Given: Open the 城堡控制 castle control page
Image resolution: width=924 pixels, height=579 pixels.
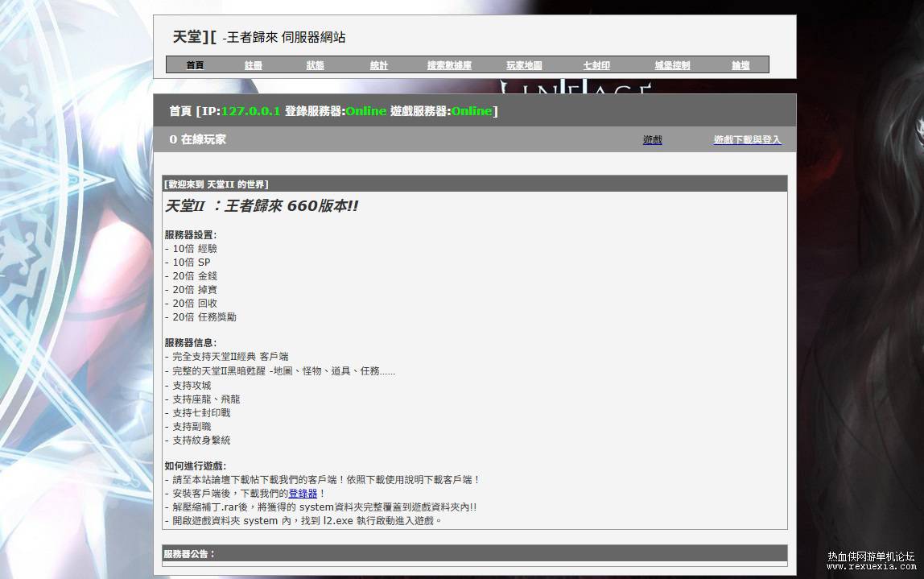Looking at the screenshot, I should click(672, 65).
